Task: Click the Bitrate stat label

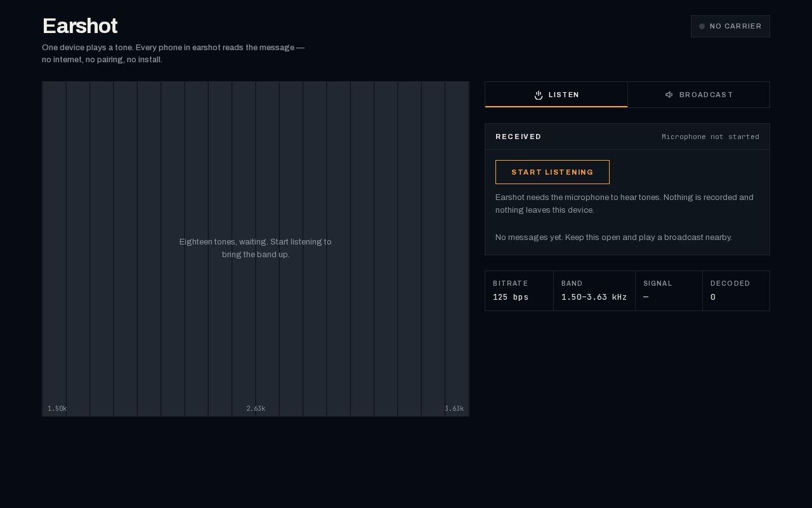Action: point(511,283)
